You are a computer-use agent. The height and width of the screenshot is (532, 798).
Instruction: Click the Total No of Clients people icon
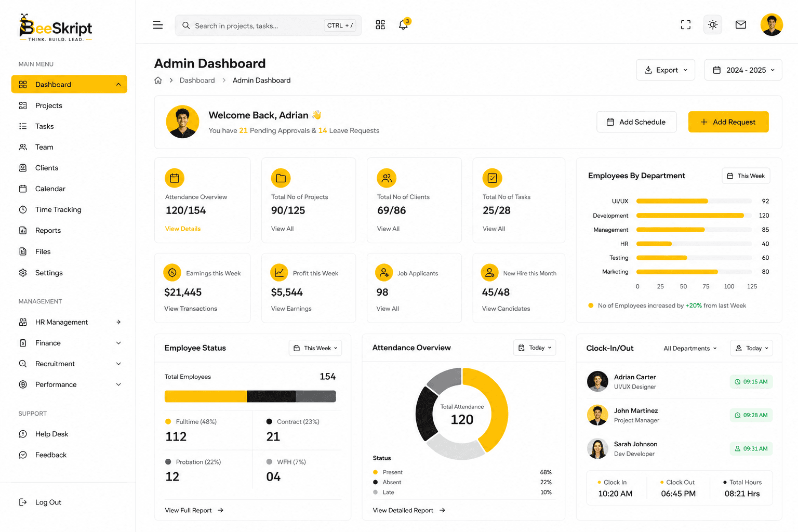pyautogui.click(x=387, y=178)
